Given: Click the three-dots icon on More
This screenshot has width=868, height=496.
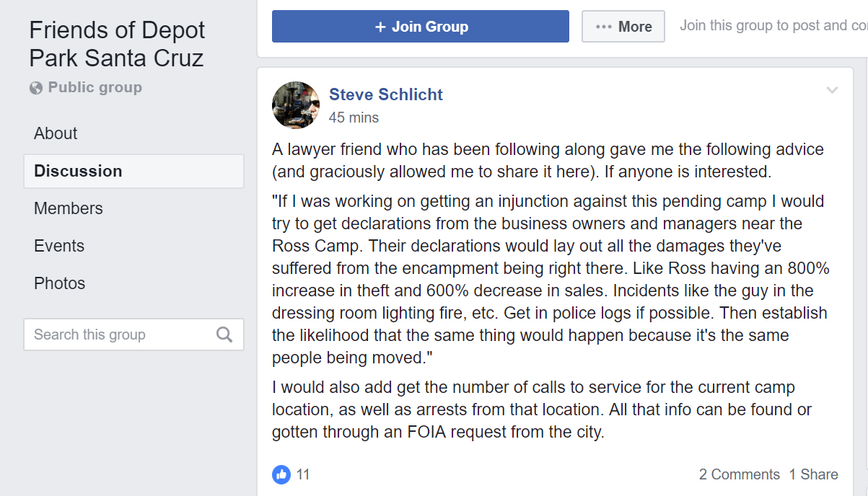Looking at the screenshot, I should 604,27.
